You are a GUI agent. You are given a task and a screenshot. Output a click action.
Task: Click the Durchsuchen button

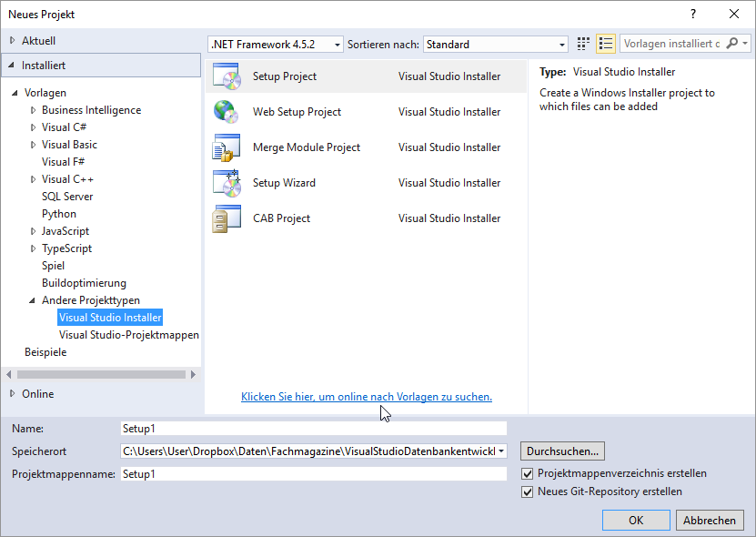click(x=562, y=451)
